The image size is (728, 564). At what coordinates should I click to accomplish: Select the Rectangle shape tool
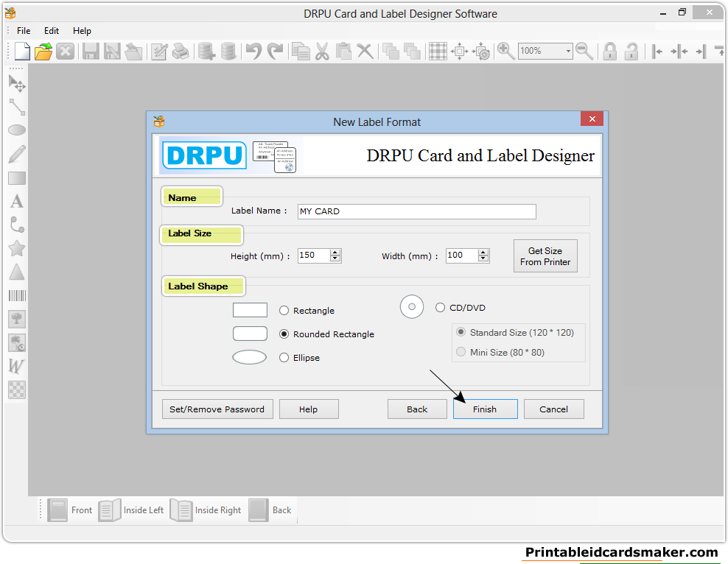point(17,178)
